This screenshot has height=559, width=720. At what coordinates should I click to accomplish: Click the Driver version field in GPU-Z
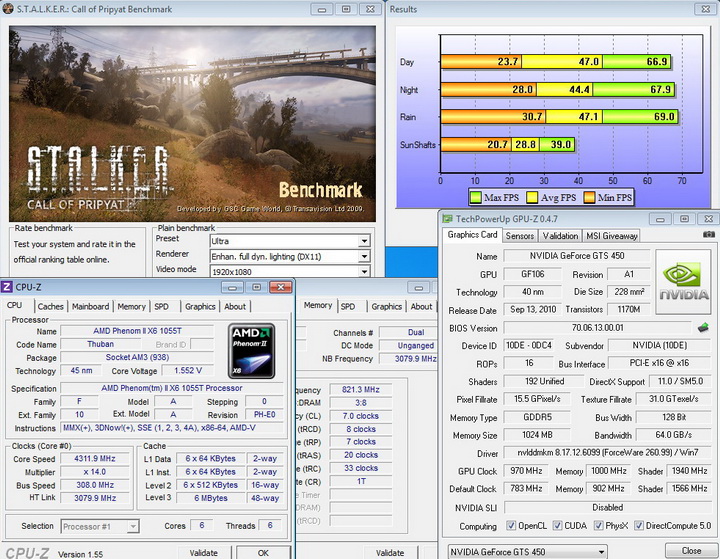(608, 453)
